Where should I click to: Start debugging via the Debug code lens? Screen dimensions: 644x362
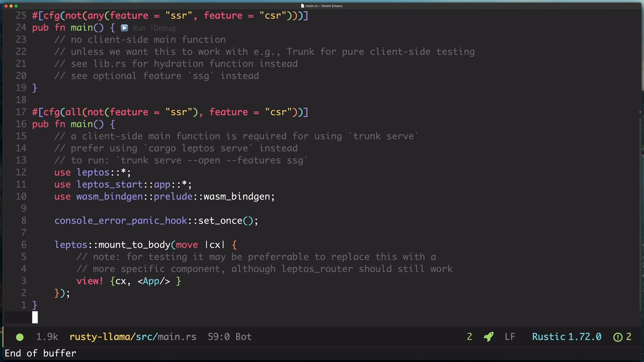click(164, 28)
